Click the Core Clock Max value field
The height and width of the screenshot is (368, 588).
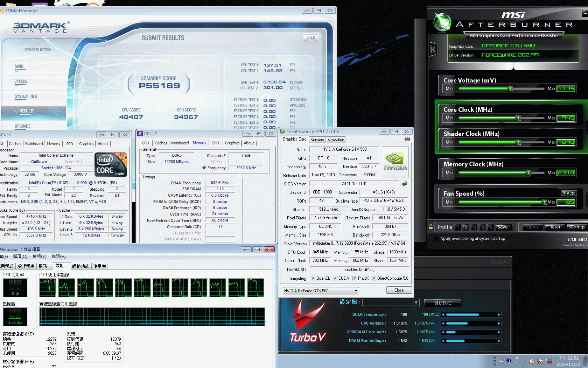click(566, 118)
